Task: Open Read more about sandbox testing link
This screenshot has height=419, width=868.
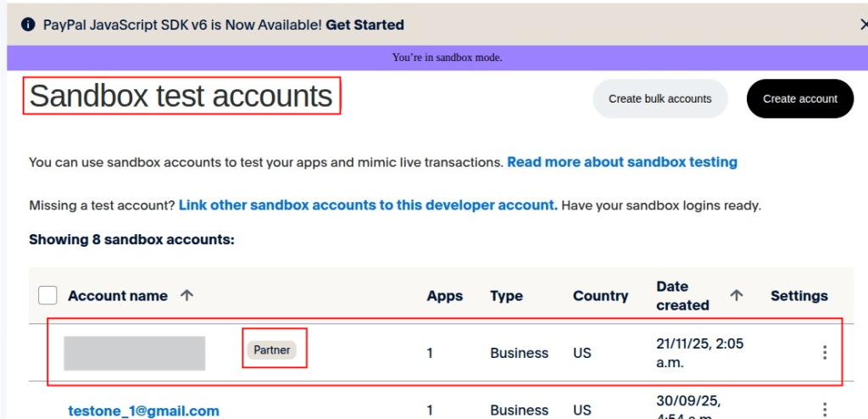Action: click(x=622, y=162)
